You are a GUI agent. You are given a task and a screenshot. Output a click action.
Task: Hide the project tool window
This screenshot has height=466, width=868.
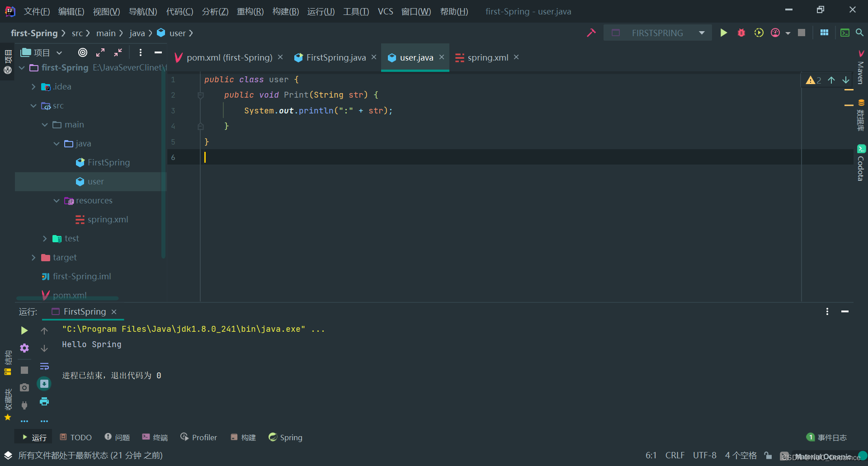pyautogui.click(x=158, y=52)
